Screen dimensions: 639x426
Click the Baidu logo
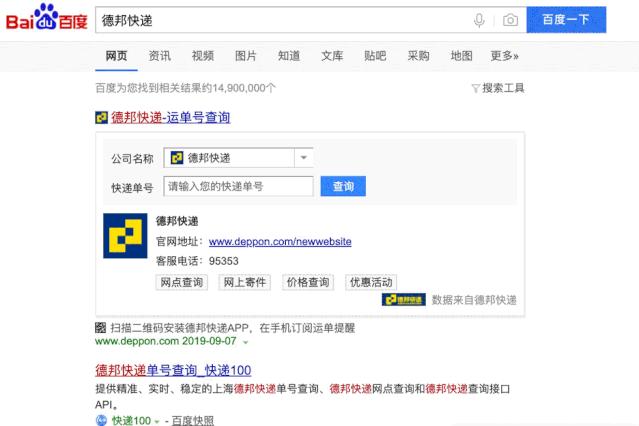46,17
